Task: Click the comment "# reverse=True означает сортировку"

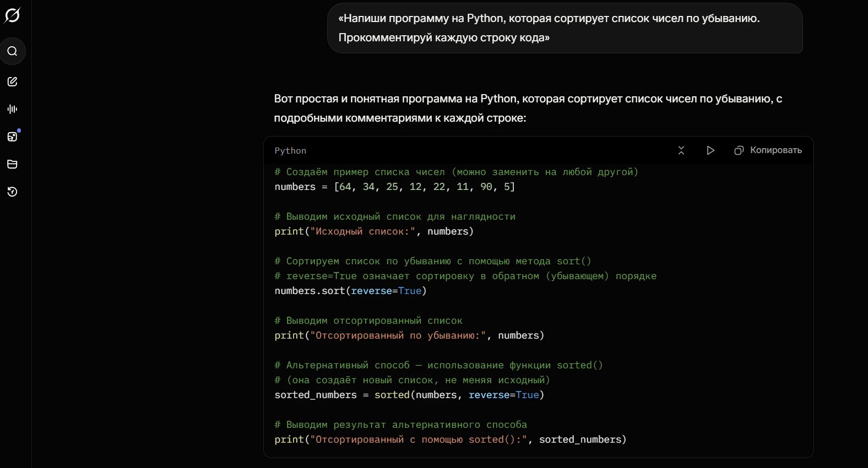Action: [465, 276]
